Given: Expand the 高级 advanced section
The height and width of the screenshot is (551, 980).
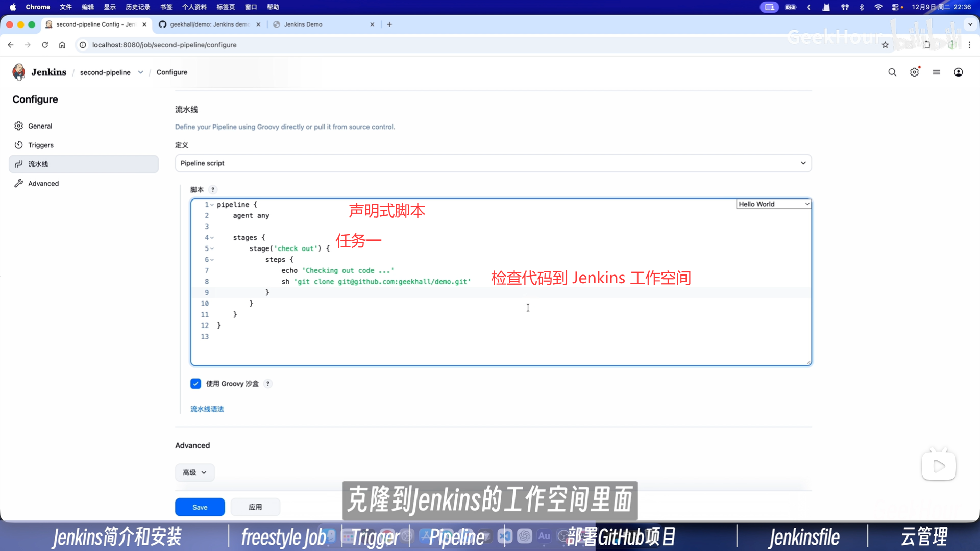Looking at the screenshot, I should [194, 472].
